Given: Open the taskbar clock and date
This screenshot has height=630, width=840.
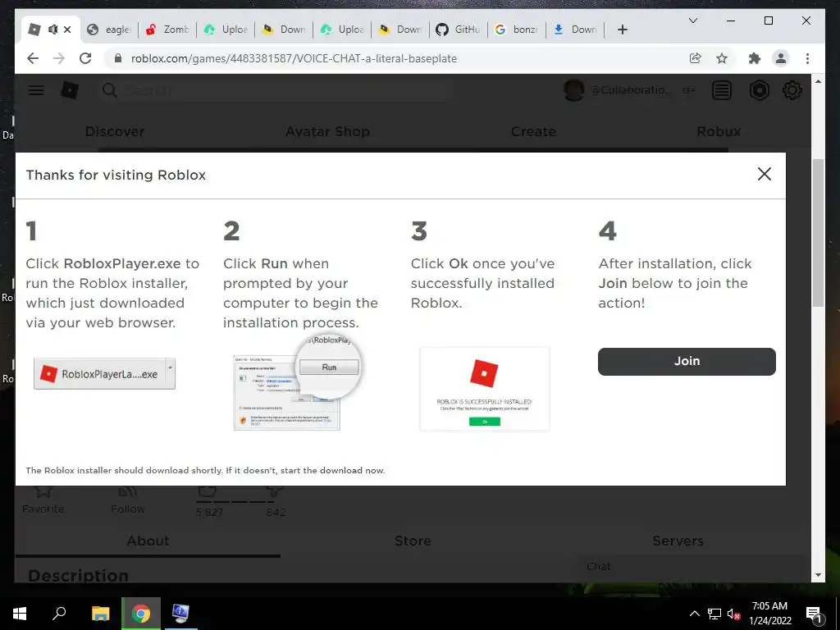Looking at the screenshot, I should coord(769,614).
